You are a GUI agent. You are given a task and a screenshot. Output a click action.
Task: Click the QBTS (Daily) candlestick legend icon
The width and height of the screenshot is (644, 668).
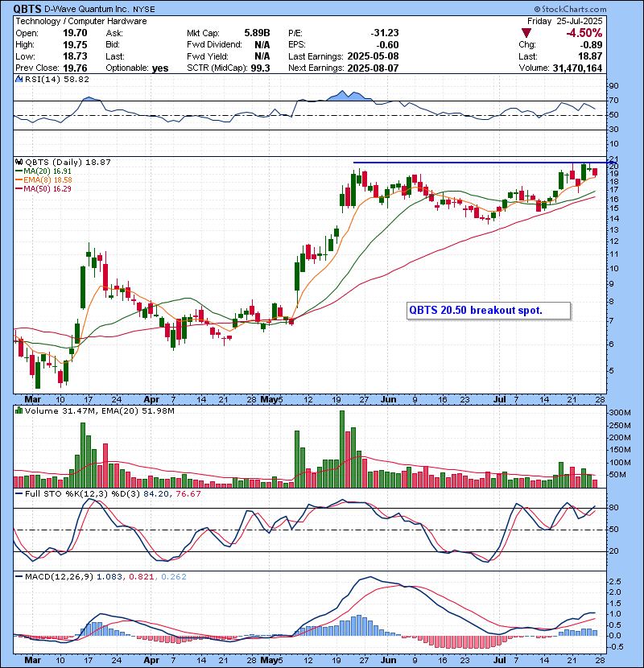[19, 162]
